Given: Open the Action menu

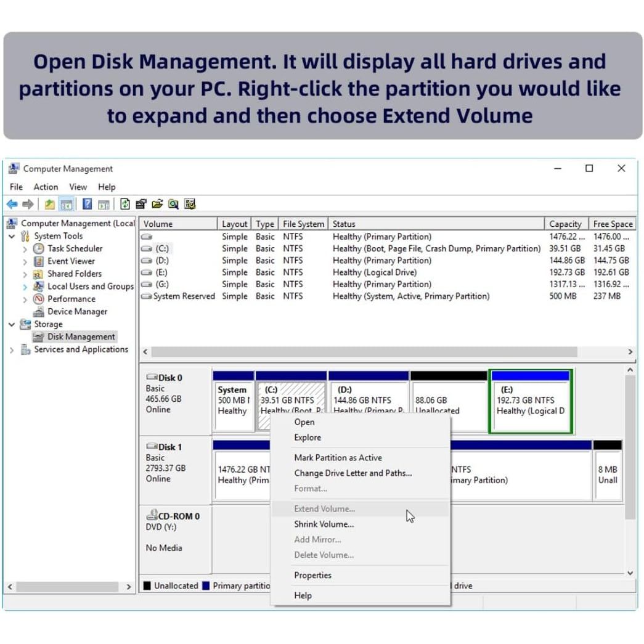Looking at the screenshot, I should [x=46, y=187].
